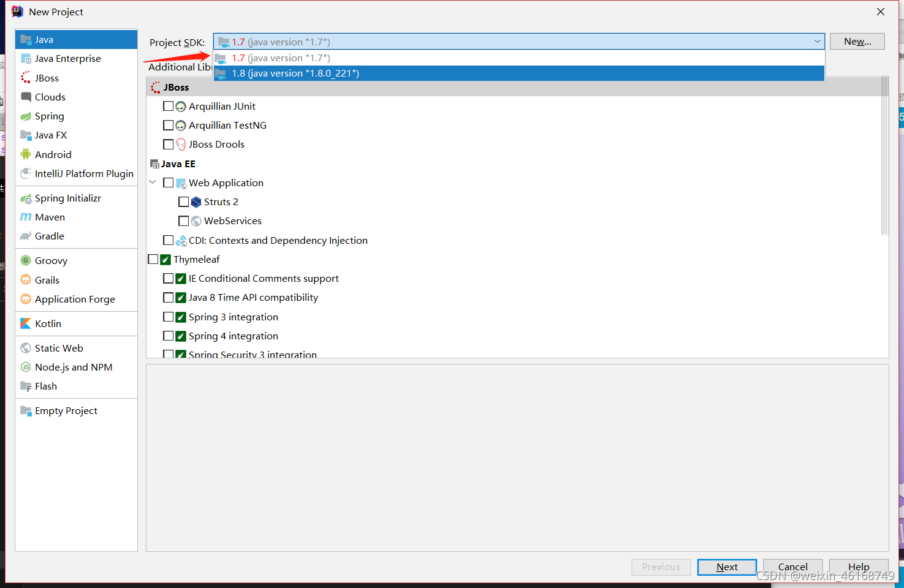Tick the JBoss Drools checkbox
Viewport: 904px width, 588px height.
coord(169,145)
